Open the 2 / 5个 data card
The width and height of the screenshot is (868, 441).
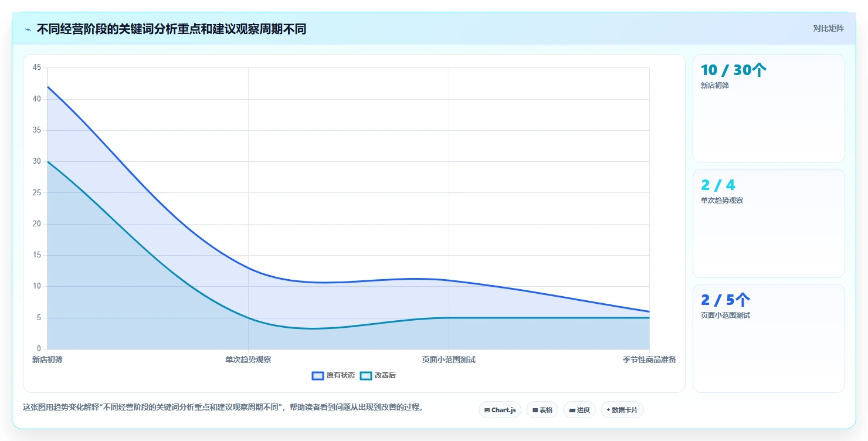click(768, 338)
